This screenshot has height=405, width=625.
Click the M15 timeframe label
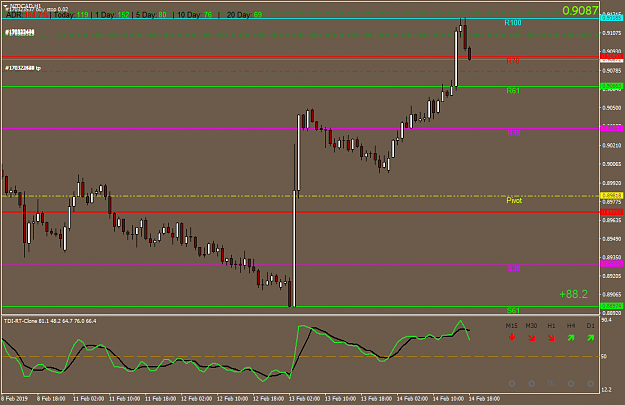pos(511,326)
